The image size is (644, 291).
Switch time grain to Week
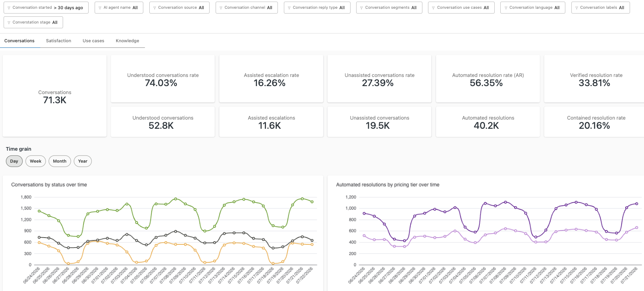pos(36,161)
